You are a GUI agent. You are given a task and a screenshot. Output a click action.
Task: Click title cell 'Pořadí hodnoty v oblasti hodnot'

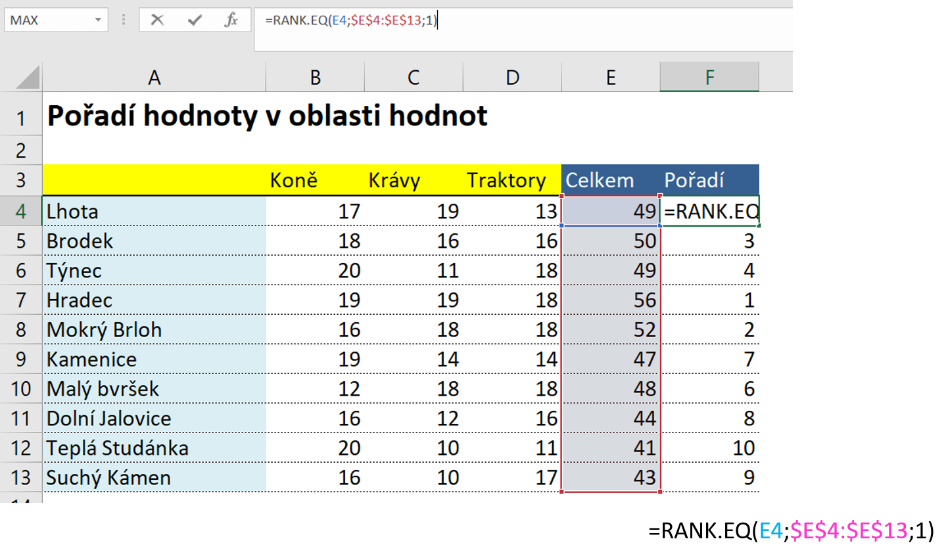(x=268, y=116)
